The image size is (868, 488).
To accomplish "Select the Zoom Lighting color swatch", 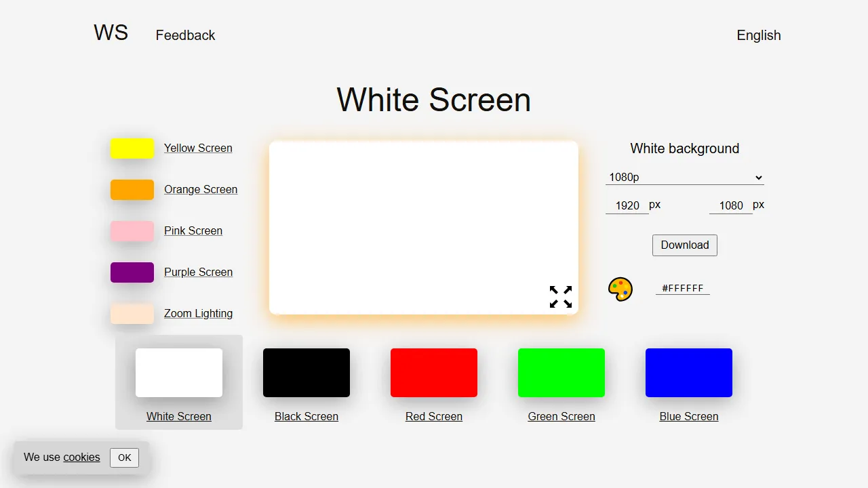I will pyautogui.click(x=132, y=313).
